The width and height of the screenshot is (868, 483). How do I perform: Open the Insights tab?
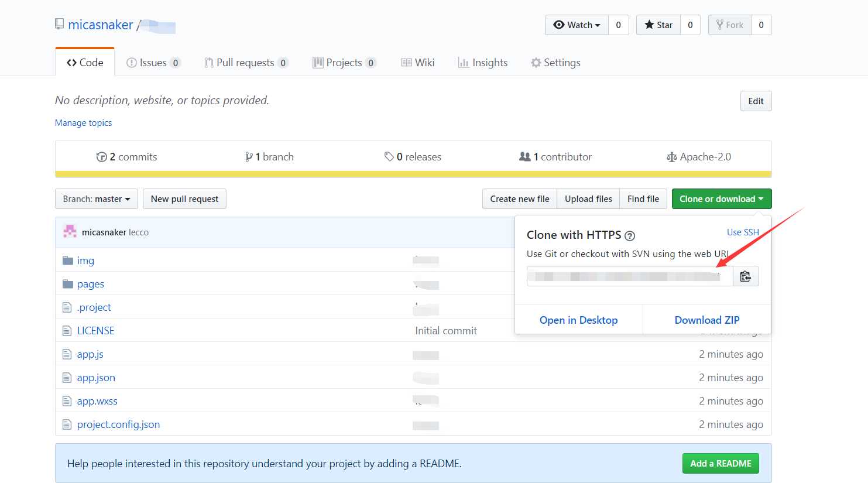click(x=483, y=63)
